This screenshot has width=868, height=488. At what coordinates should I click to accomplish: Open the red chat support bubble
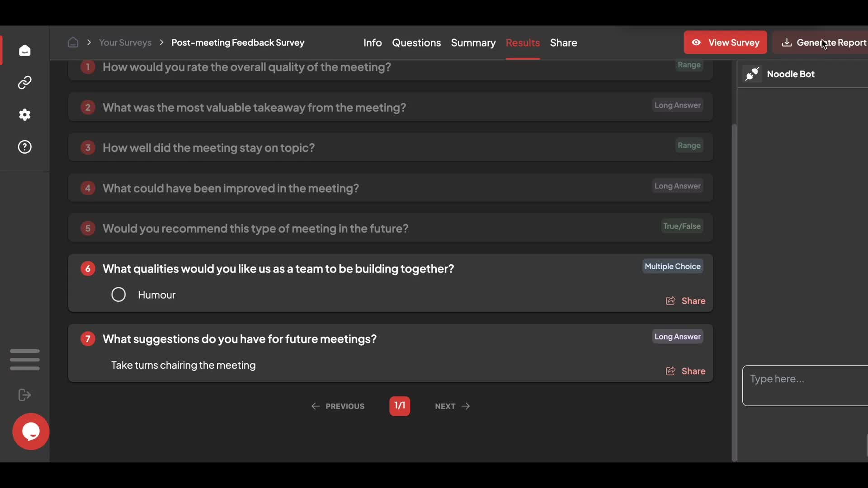31,432
